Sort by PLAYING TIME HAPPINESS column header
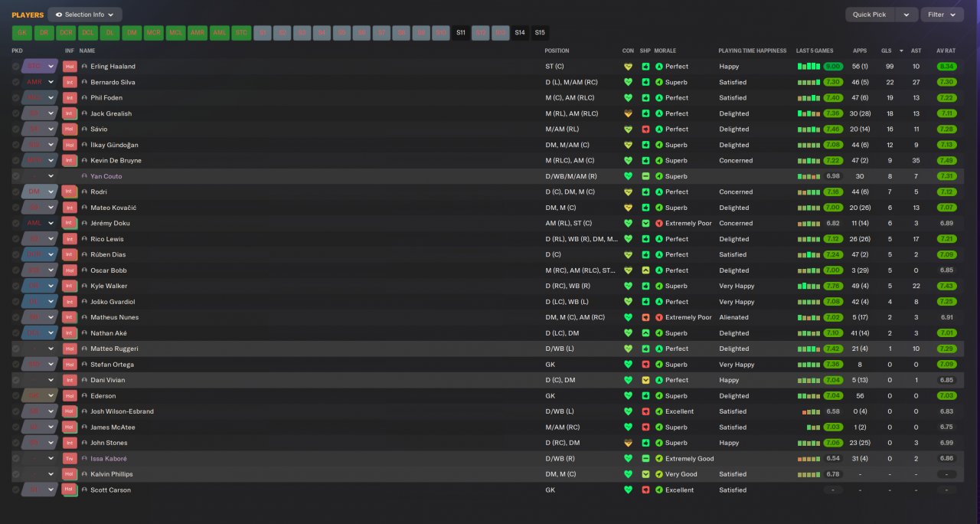 pos(752,51)
